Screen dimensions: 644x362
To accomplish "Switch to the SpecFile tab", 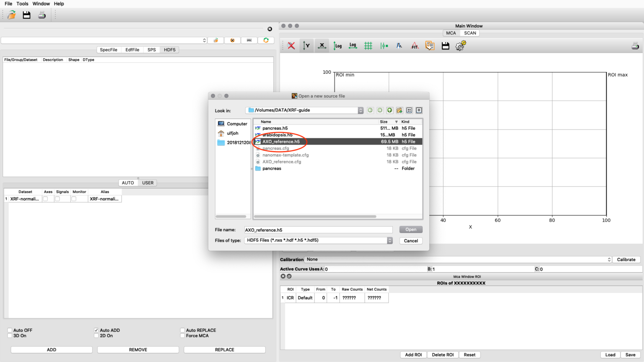I will point(109,50).
